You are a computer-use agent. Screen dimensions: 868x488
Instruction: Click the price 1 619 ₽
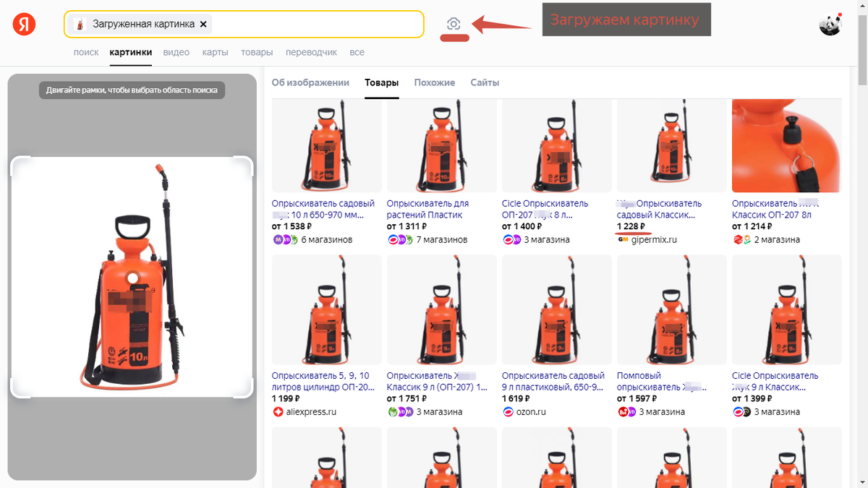(517, 398)
